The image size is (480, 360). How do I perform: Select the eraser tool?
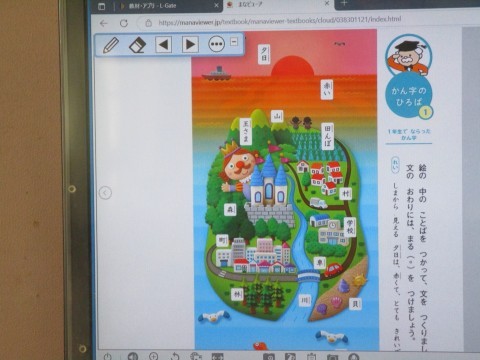137,45
